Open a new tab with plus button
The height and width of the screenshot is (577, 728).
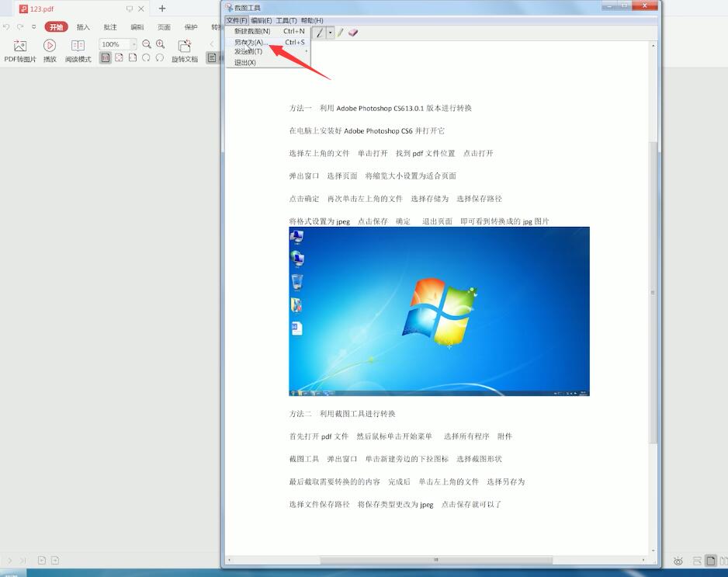click(162, 9)
